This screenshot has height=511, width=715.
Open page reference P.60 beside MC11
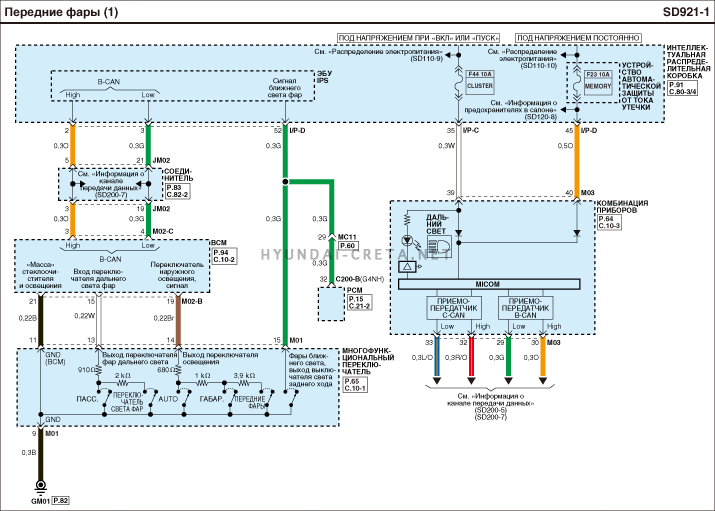tap(348, 246)
